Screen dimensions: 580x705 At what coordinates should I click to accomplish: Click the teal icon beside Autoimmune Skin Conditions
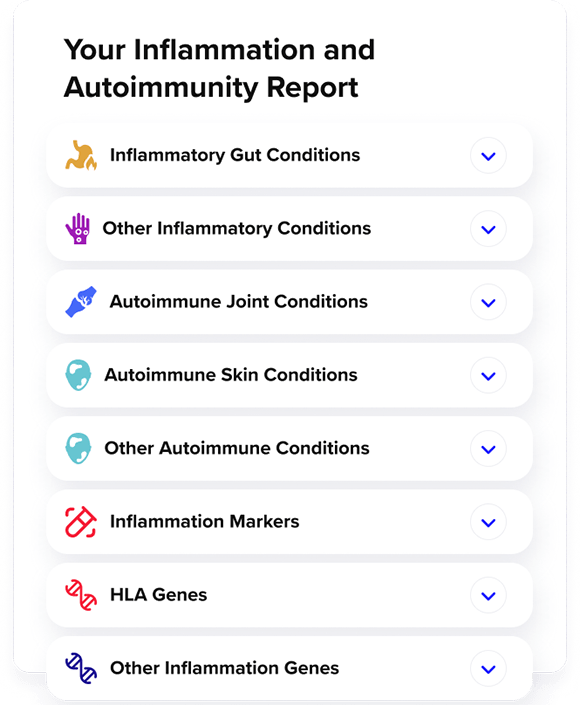78,375
